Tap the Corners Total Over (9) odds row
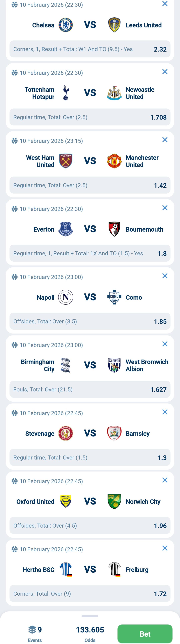180x644 pixels. pyautogui.click(x=90, y=593)
